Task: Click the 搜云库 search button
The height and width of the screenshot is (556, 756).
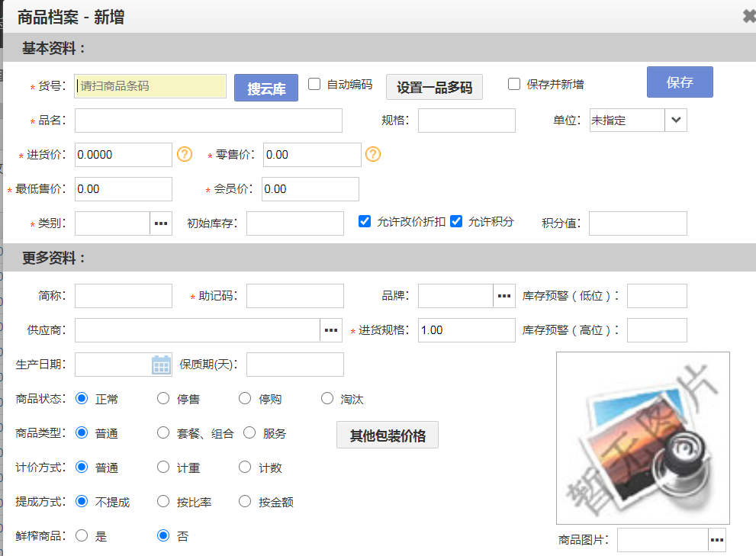Action: click(265, 86)
